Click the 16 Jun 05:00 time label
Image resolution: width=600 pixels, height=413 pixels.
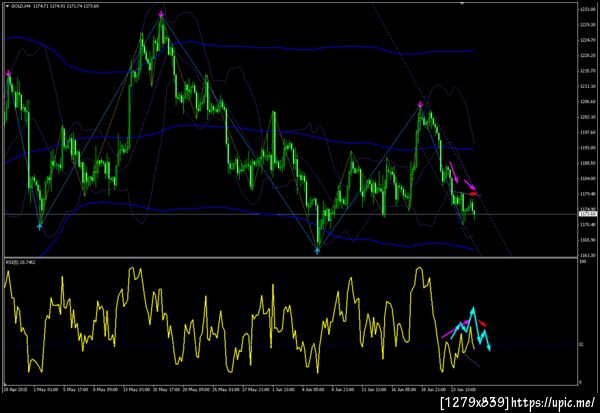pyautogui.click(x=403, y=390)
